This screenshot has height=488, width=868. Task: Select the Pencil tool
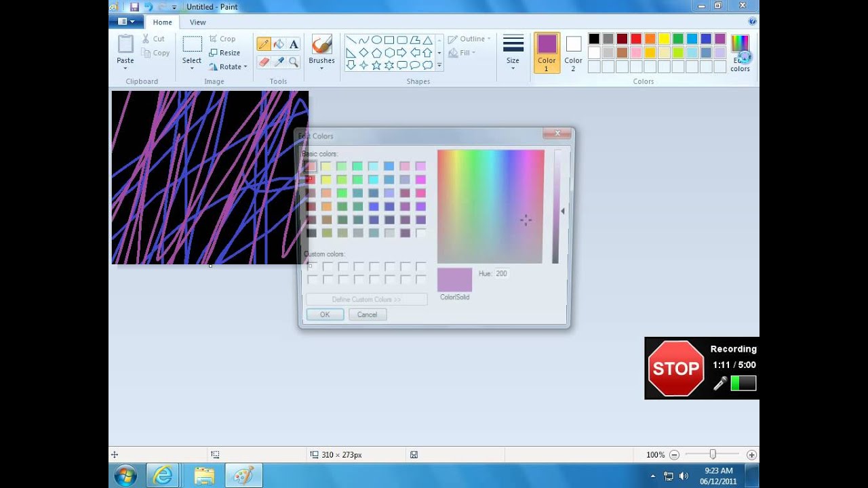tap(264, 45)
